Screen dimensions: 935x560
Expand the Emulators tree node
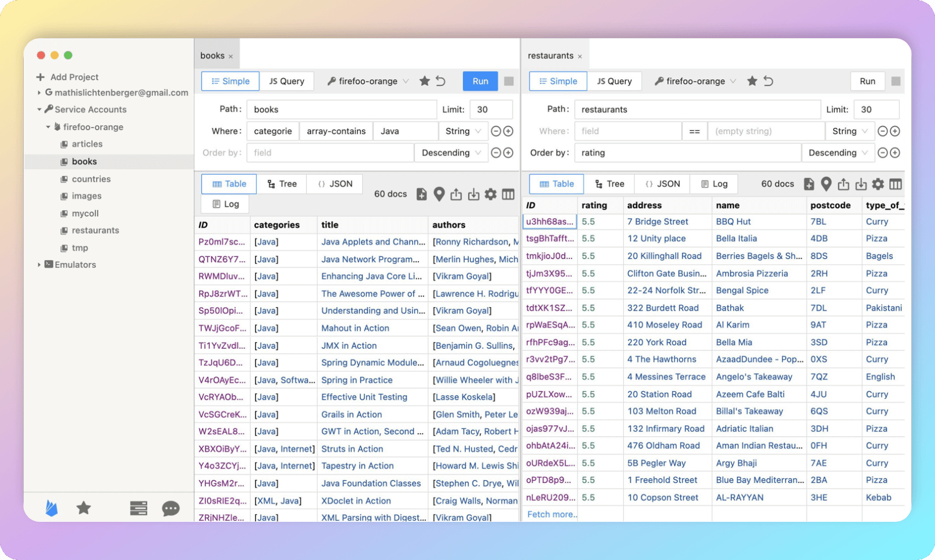(39, 264)
